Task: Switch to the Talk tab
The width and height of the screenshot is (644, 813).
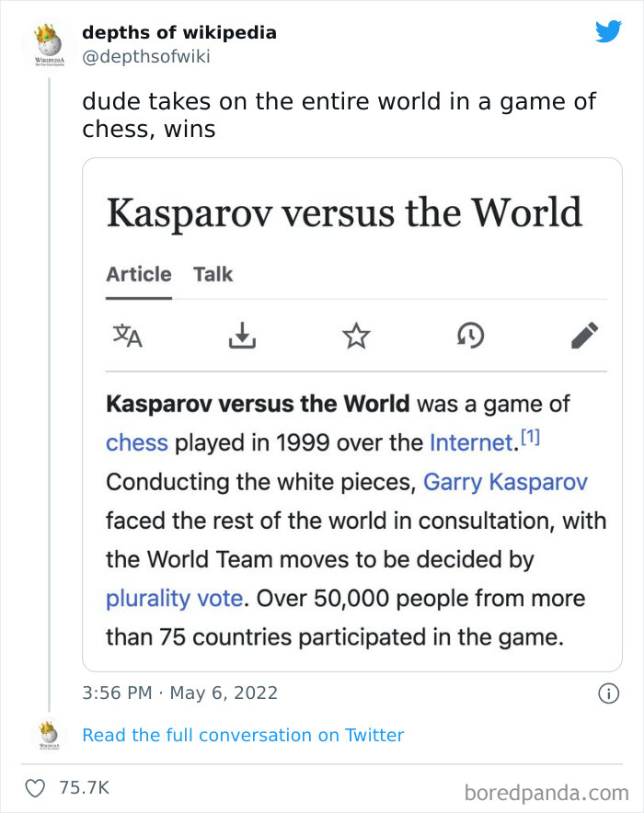Action: click(x=213, y=274)
